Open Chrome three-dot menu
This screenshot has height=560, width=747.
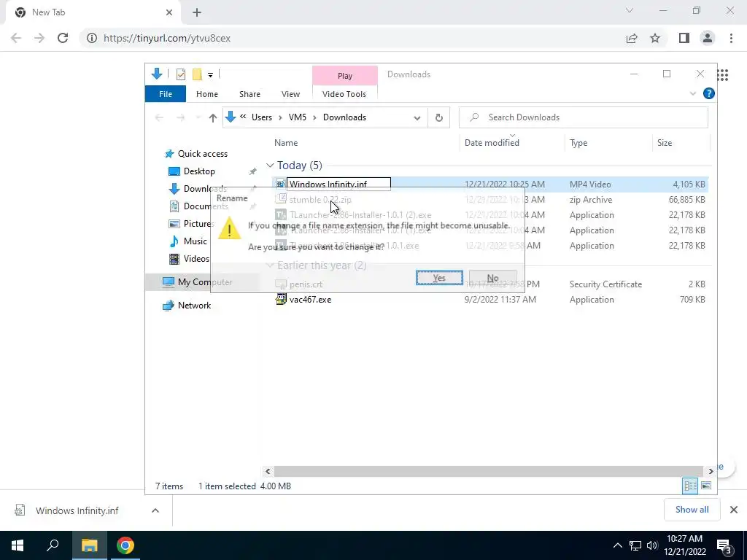tap(731, 38)
